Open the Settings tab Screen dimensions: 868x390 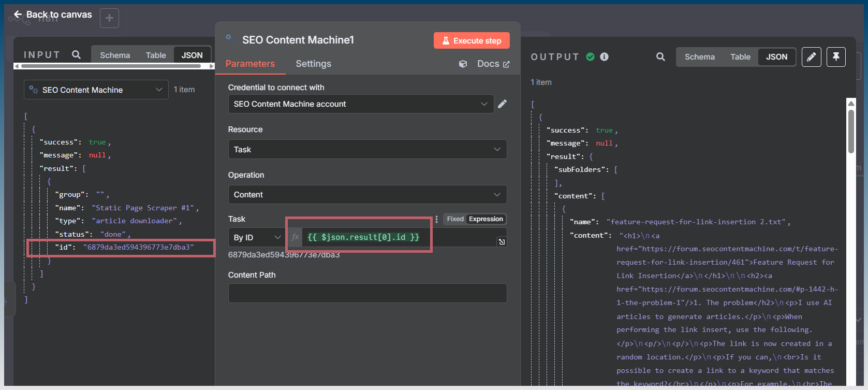[x=313, y=64]
